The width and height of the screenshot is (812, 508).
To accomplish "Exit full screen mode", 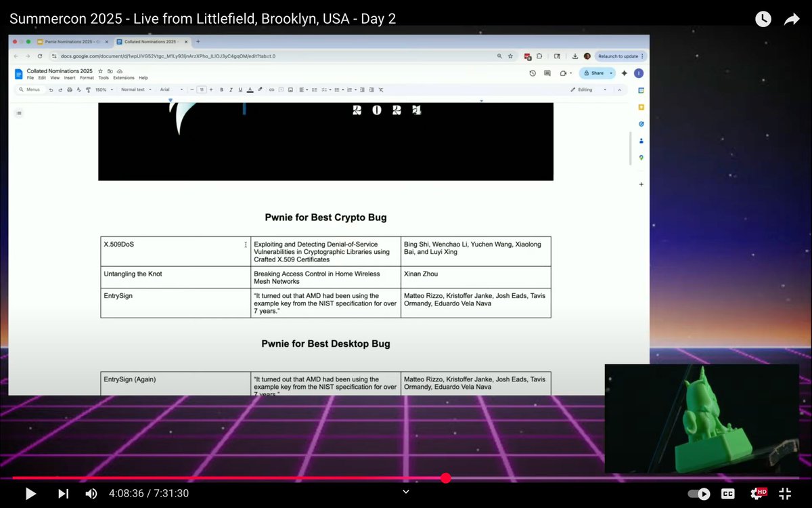I will 785,494.
